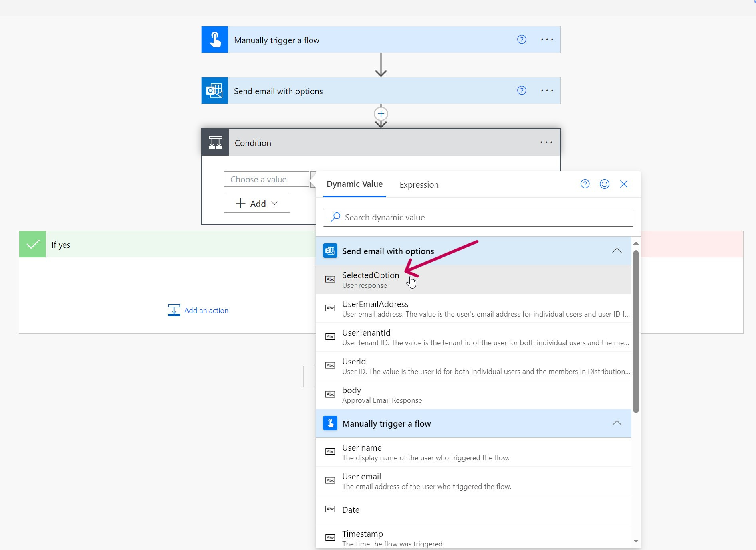The height and width of the screenshot is (550, 756).
Task: Click the Condition step icon
Action: 216,142
